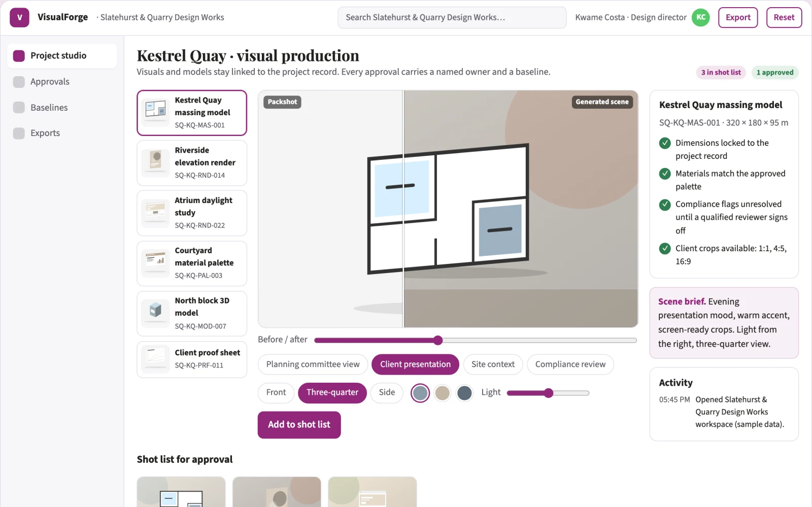
Task: Choose Compliance review preset
Action: pyautogui.click(x=570, y=364)
